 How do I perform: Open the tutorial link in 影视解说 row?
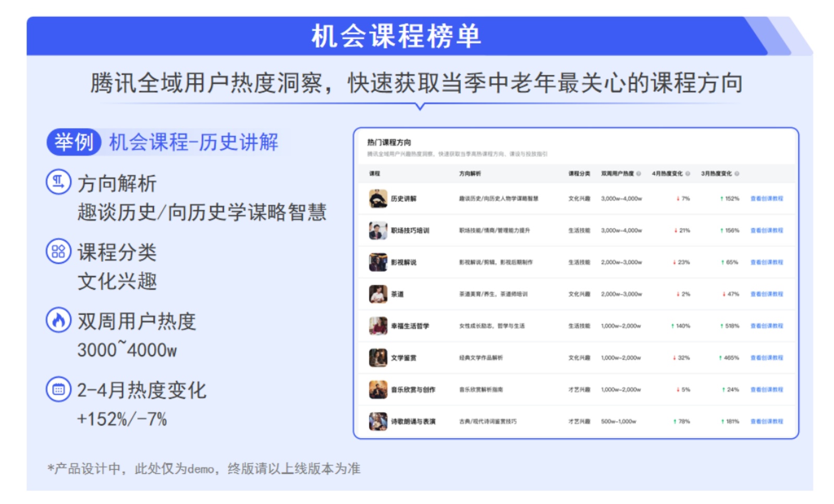[767, 262]
